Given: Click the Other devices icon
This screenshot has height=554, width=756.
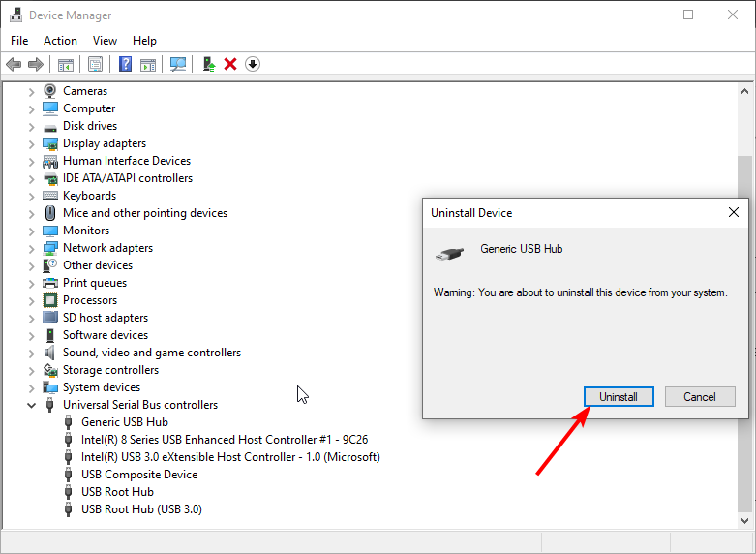Looking at the screenshot, I should click(50, 265).
